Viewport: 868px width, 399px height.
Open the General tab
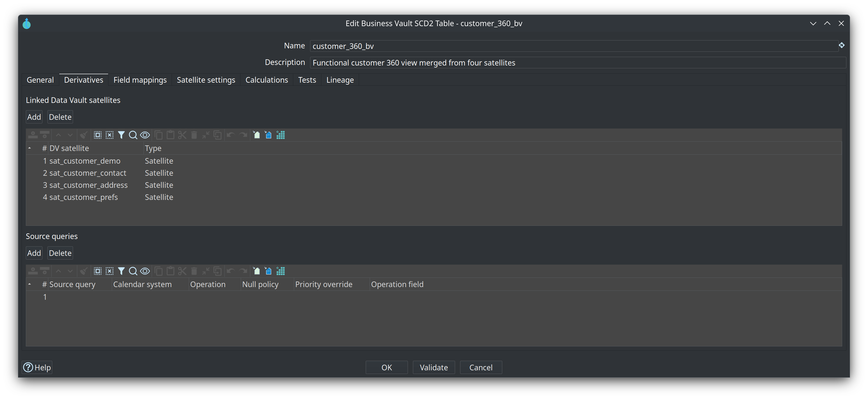[x=40, y=80]
